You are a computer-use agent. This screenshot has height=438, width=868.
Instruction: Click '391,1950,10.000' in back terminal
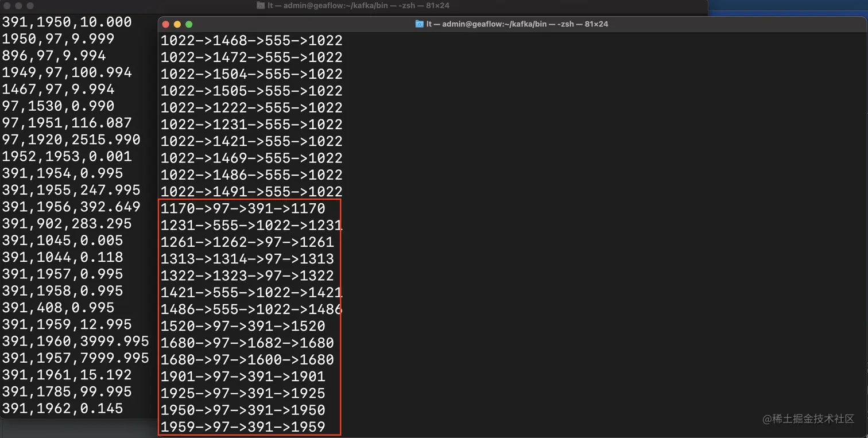[x=67, y=22]
